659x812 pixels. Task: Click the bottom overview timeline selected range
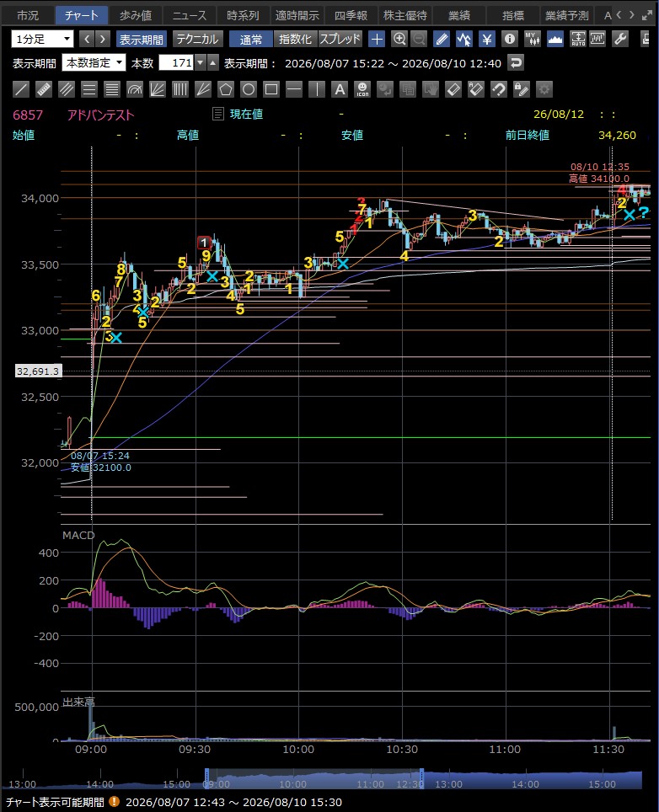point(314,779)
